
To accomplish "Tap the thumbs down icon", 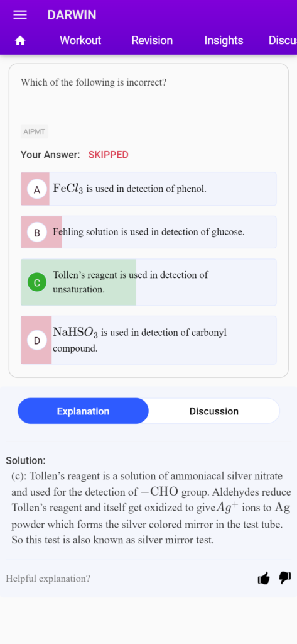I will click(x=285, y=577).
